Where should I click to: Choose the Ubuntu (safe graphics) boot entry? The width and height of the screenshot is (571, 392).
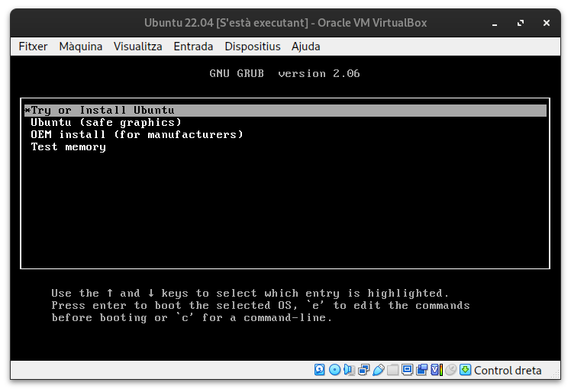pyautogui.click(x=106, y=123)
